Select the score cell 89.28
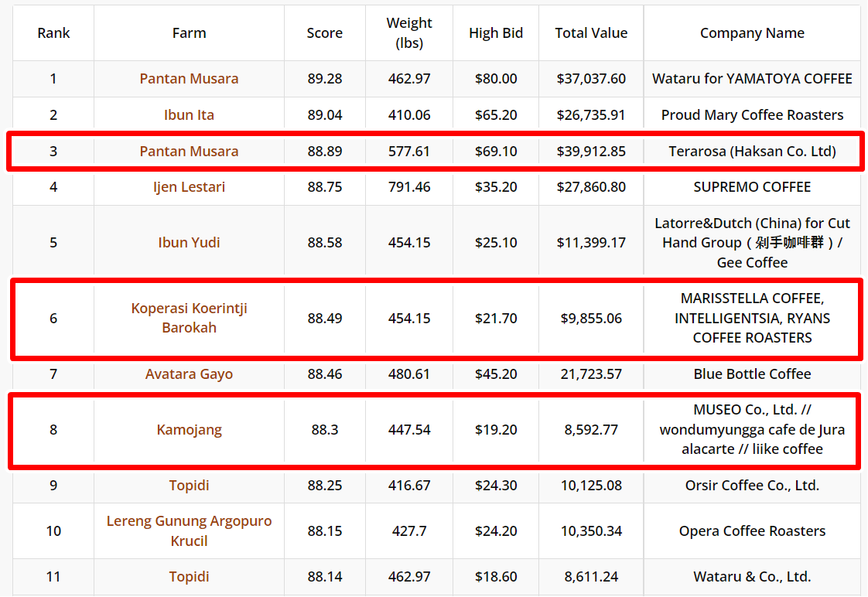Screen dimensions: 868x597 tap(324, 79)
